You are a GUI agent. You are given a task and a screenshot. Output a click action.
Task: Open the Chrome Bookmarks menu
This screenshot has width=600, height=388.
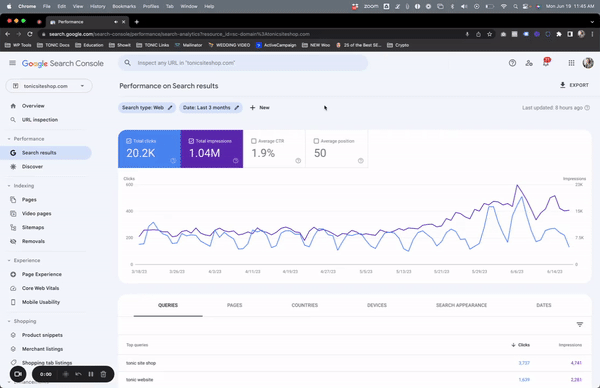pos(124,6)
